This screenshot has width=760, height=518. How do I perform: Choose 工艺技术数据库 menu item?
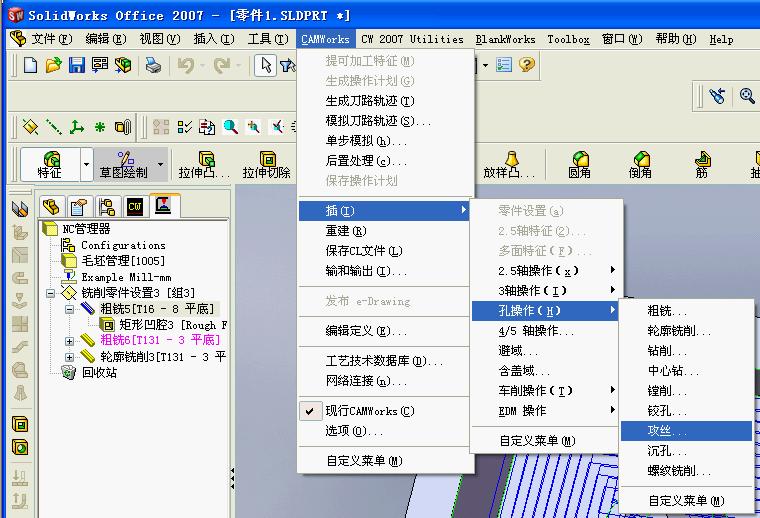point(385,361)
